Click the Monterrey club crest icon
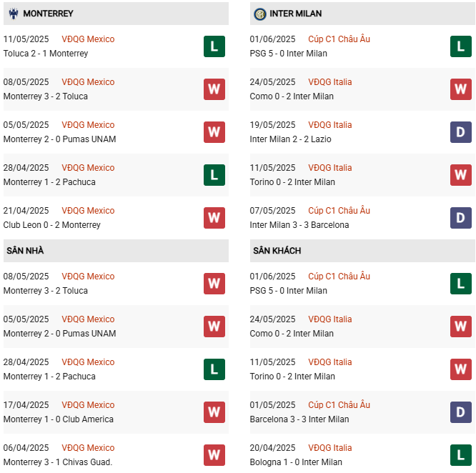Viewport: 476px width, 473px height. pyautogui.click(x=12, y=14)
